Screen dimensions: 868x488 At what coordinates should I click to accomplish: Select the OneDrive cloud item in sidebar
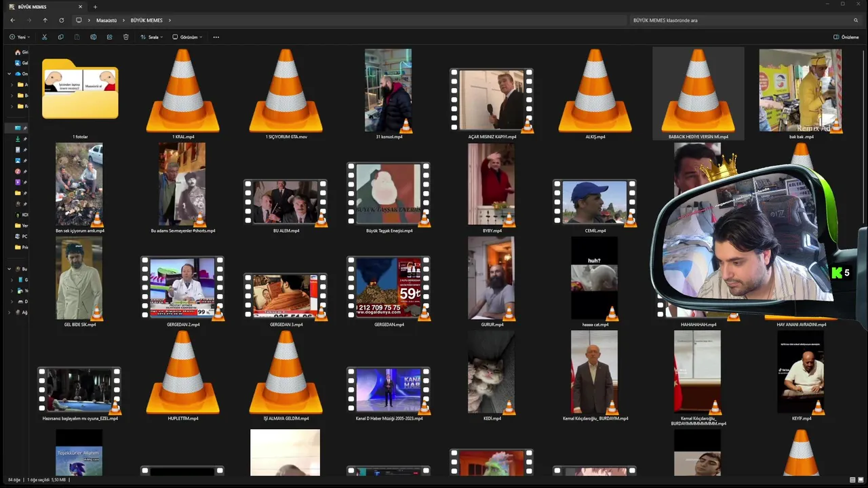(22, 74)
